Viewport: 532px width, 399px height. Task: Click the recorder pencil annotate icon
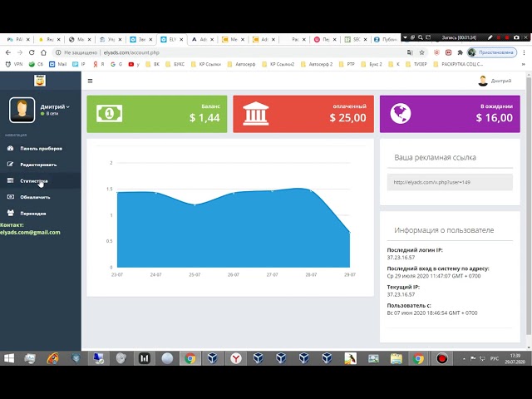490,37
